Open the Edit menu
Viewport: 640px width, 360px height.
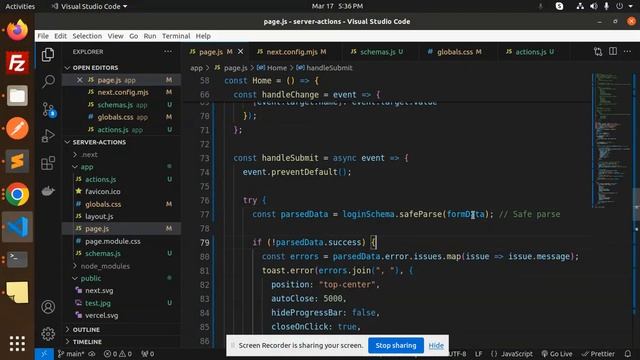[60, 36]
